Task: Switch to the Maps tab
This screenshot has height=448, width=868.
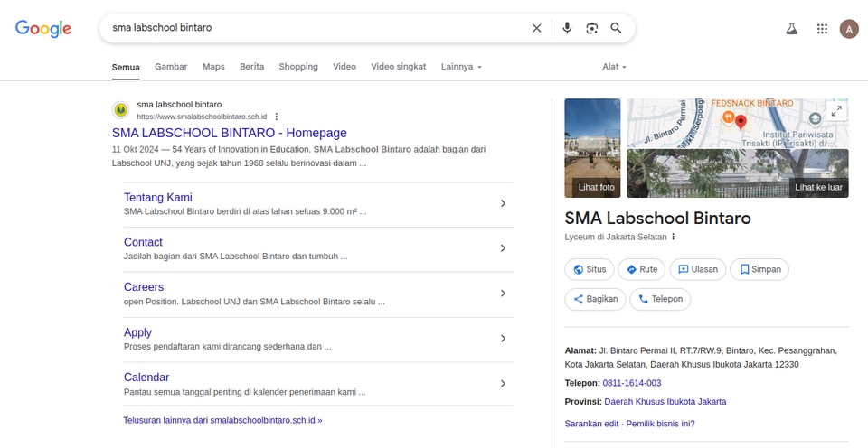Action: (213, 67)
